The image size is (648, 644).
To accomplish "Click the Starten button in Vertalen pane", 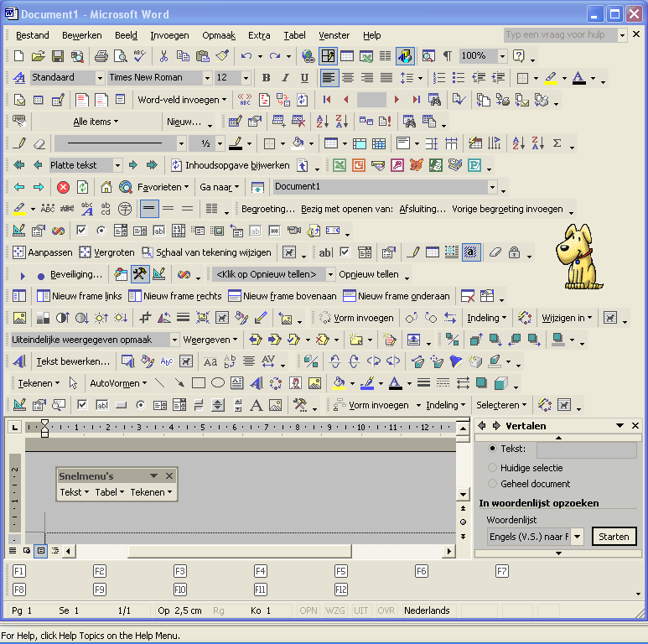I will click(614, 537).
